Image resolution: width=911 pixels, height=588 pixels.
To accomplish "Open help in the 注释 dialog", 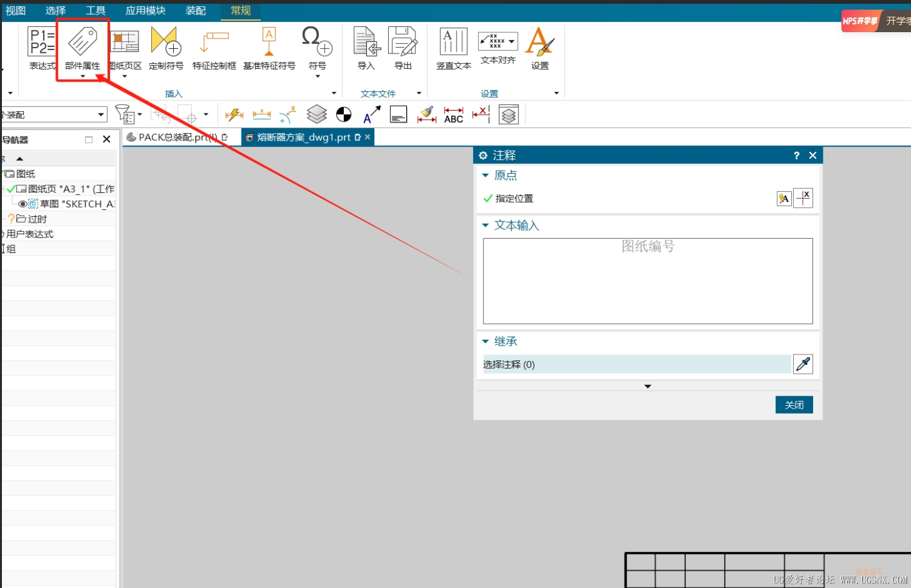I will click(796, 155).
